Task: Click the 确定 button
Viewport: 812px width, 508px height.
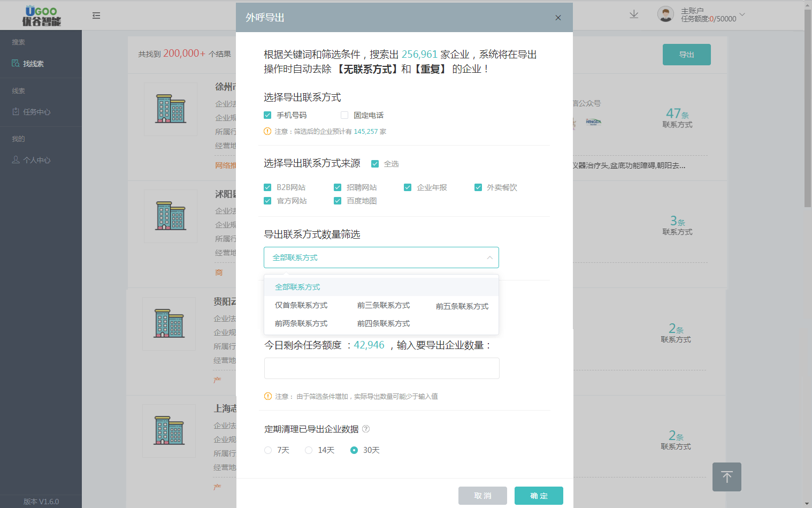Action: click(539, 496)
